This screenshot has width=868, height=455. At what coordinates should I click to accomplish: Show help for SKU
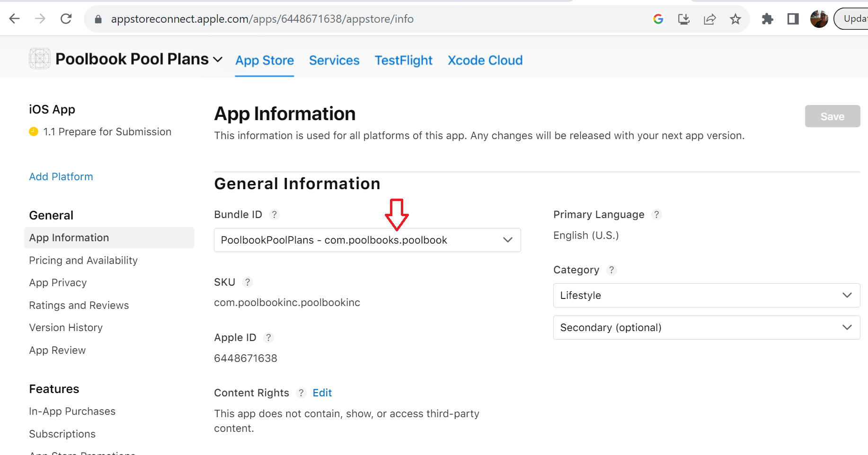tap(248, 282)
